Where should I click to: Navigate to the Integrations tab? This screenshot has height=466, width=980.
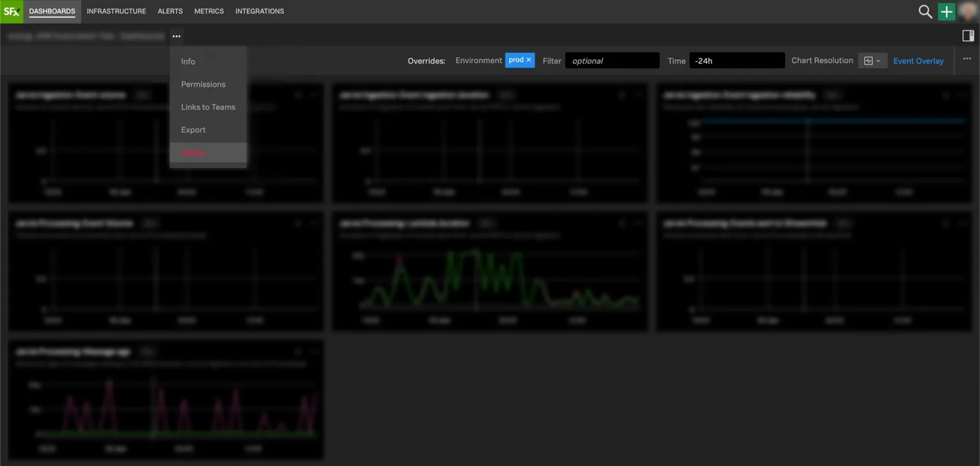tap(260, 11)
